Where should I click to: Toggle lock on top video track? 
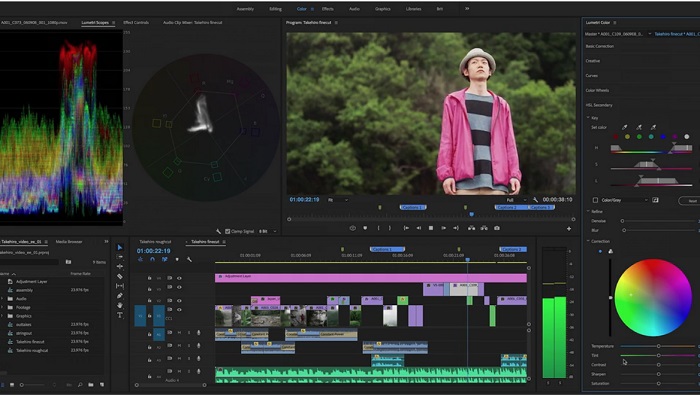point(150,278)
